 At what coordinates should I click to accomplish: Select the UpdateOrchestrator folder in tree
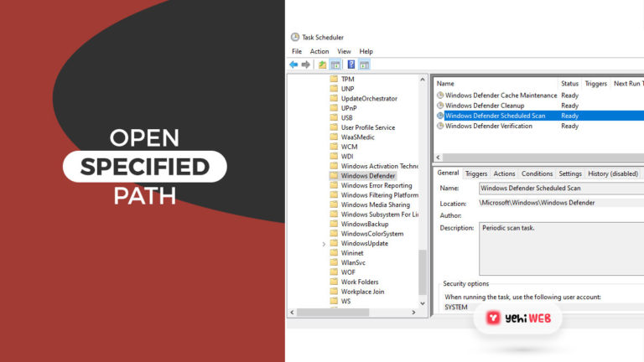tap(369, 99)
